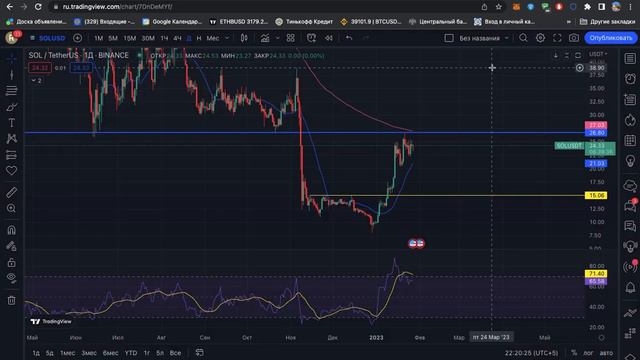The image size is (640, 360).
Task: Select the 15M timeframe
Action: tap(129, 38)
